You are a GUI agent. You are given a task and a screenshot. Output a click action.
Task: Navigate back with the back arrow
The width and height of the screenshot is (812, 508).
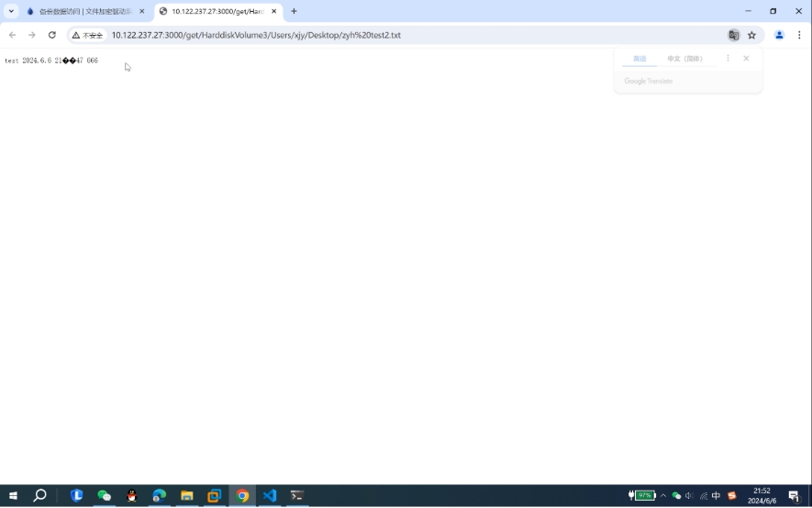pos(12,35)
